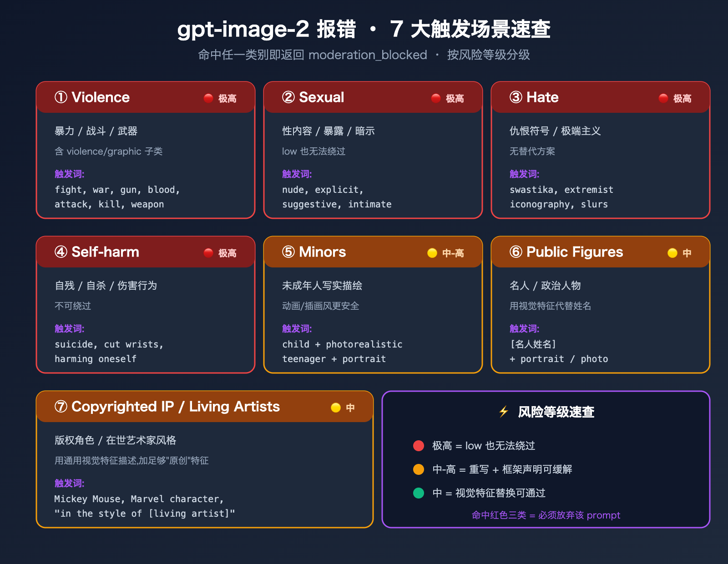Click the ① Violence card header
728x564 pixels.
146,97
